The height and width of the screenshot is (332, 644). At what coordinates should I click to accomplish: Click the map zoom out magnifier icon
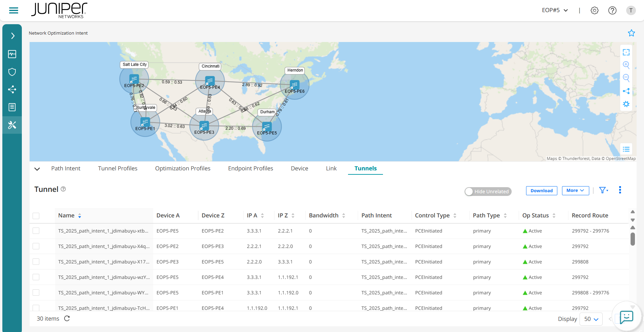[x=626, y=78]
